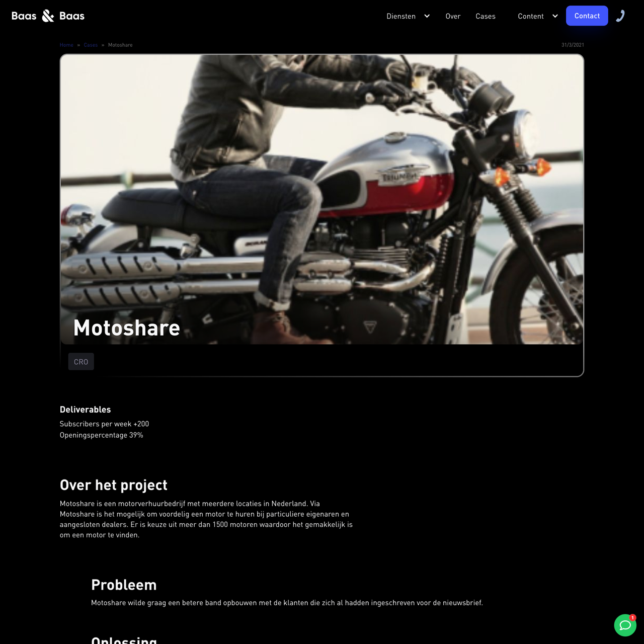Open the green chat widget bubble
Image resolution: width=644 pixels, height=644 pixels.
click(x=625, y=625)
